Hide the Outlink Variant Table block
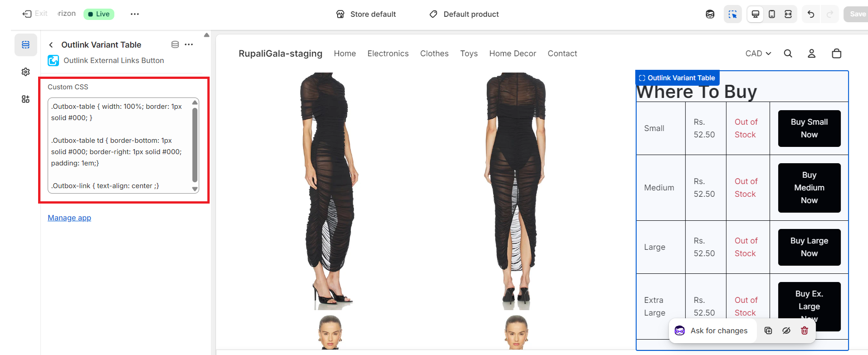This screenshot has width=868, height=355. click(786, 331)
